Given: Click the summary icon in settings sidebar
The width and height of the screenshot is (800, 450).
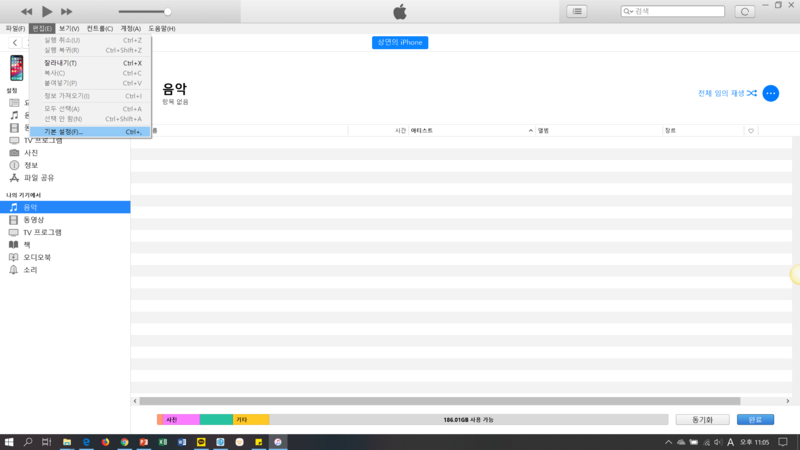Looking at the screenshot, I should (x=14, y=103).
